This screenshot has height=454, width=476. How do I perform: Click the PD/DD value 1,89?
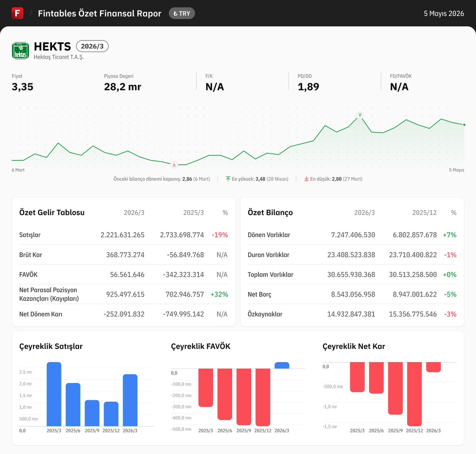point(308,87)
